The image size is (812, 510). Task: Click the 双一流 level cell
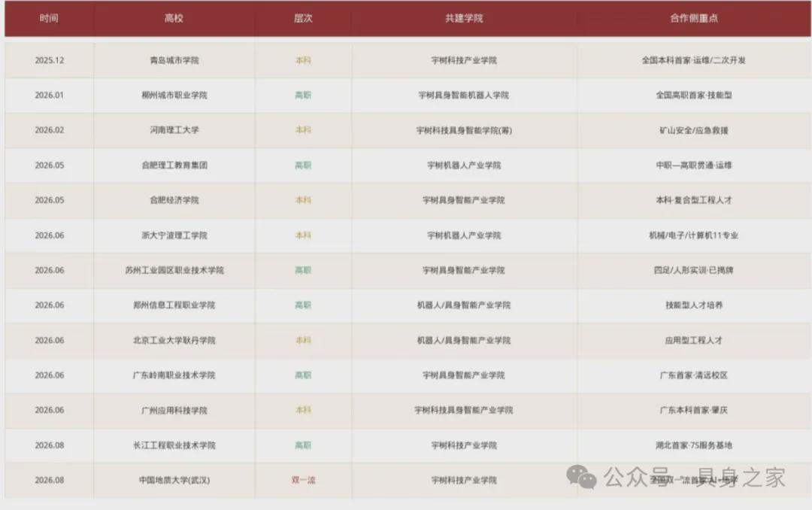click(303, 481)
